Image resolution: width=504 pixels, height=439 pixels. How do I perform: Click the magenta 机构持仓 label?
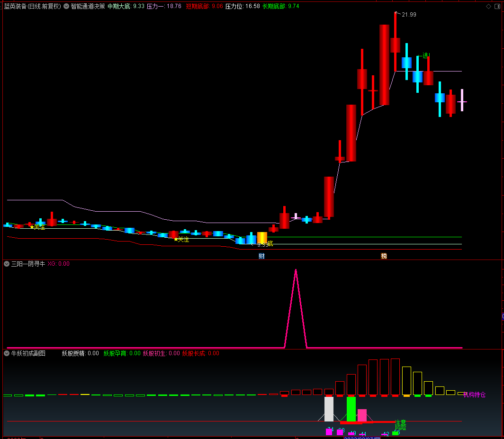tap(475, 394)
